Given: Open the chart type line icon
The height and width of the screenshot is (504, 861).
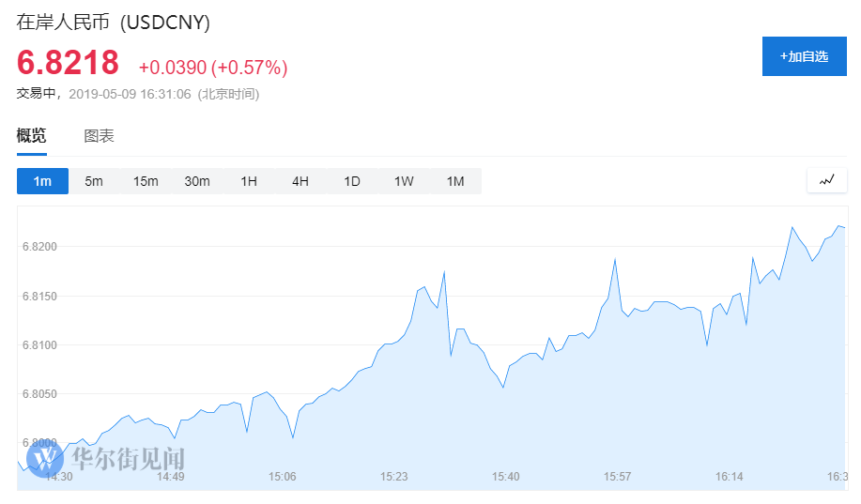Looking at the screenshot, I should (826, 180).
